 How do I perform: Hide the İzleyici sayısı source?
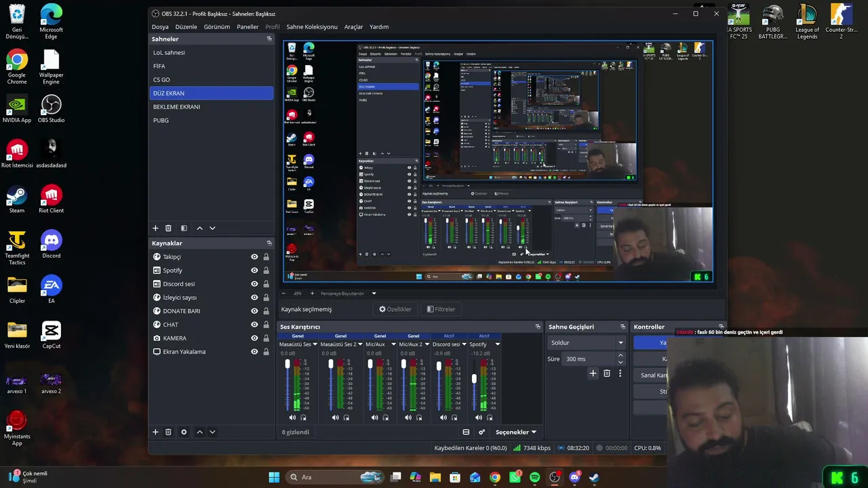254,298
